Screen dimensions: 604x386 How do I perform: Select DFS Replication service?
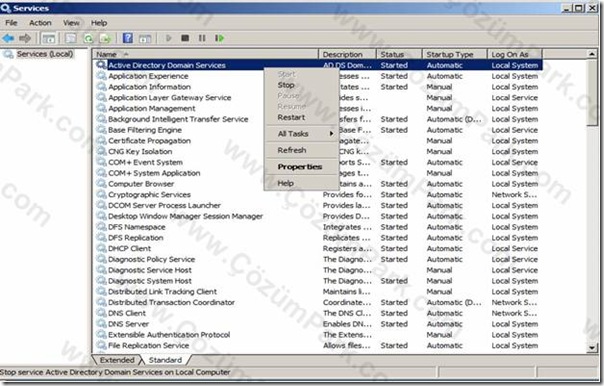(136, 238)
